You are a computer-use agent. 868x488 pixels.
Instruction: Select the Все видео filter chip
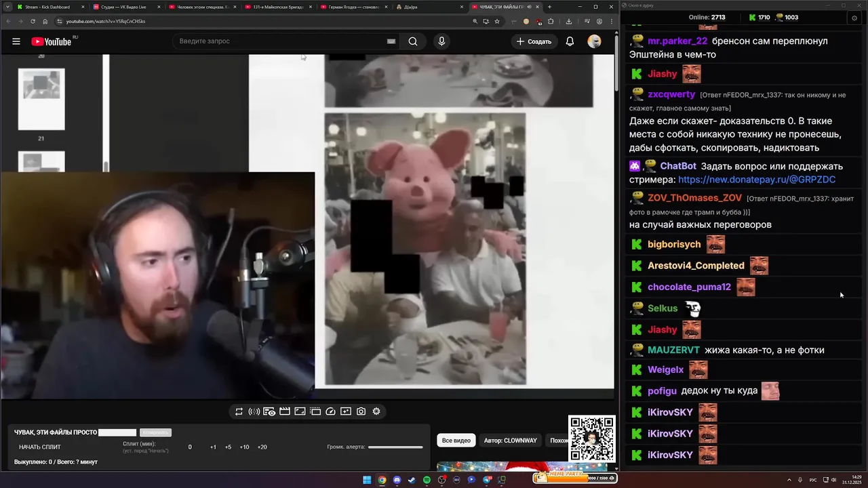coord(456,441)
